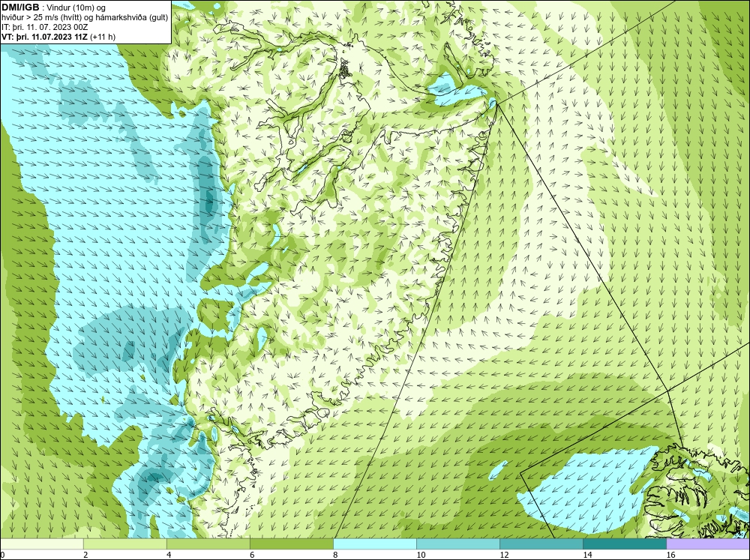This screenshot has width=750, height=560.
Task: Click the scale label 8
Action: (x=335, y=555)
